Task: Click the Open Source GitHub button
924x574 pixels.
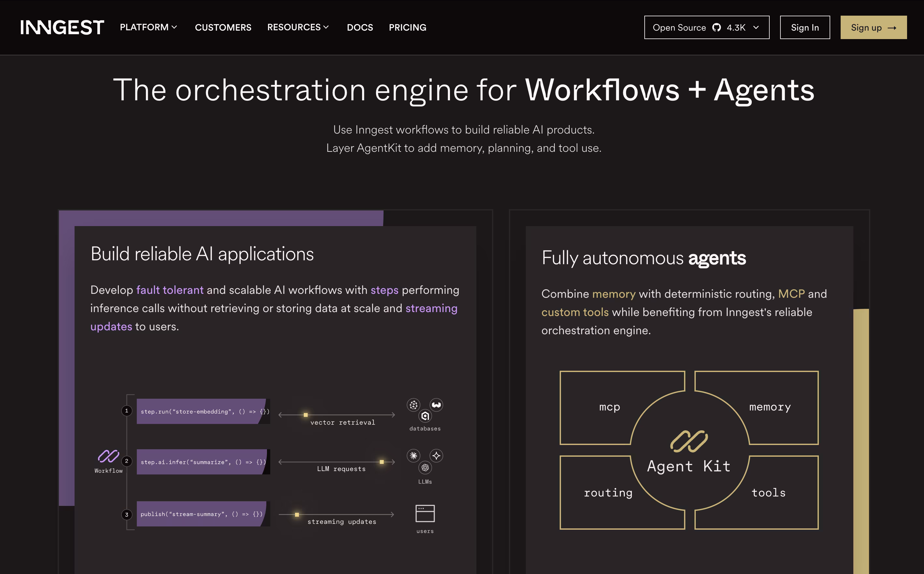Action: [707, 27]
